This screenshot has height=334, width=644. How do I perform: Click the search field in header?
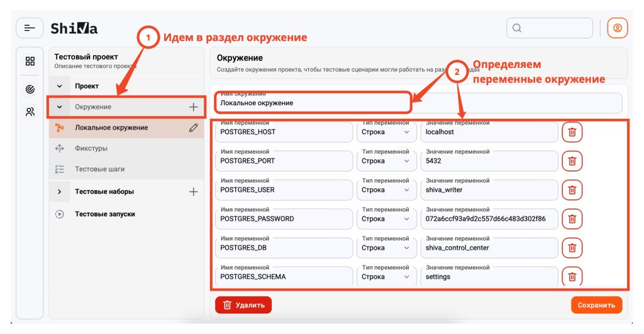point(550,28)
